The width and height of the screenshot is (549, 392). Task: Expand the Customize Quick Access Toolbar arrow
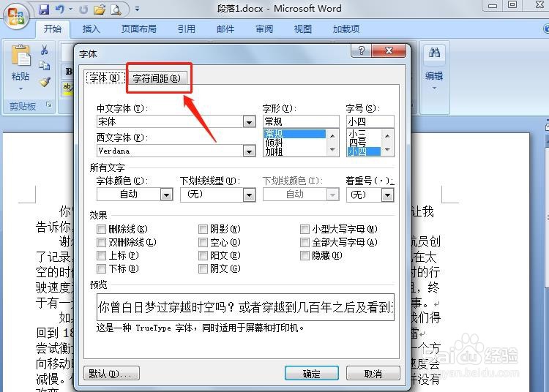[x=138, y=9]
